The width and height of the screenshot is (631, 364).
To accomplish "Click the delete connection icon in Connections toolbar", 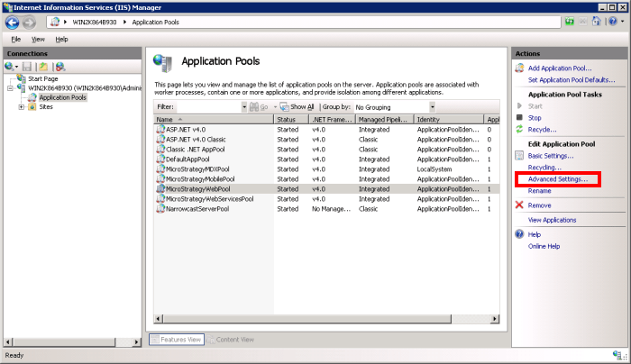I will coord(60,67).
